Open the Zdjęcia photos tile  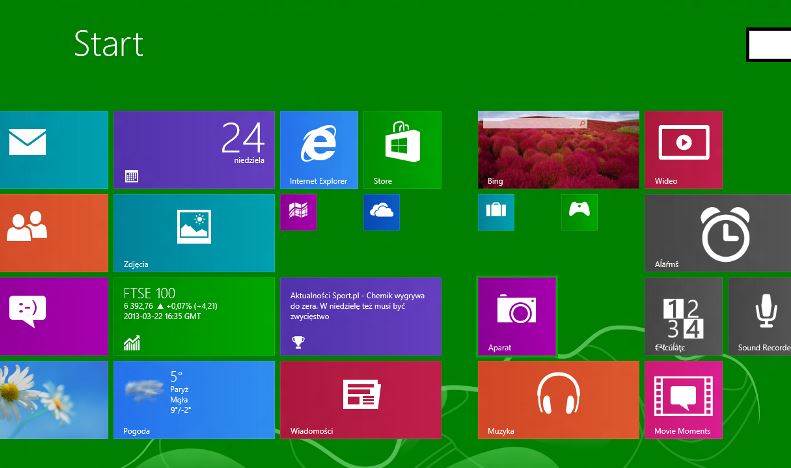point(194,233)
